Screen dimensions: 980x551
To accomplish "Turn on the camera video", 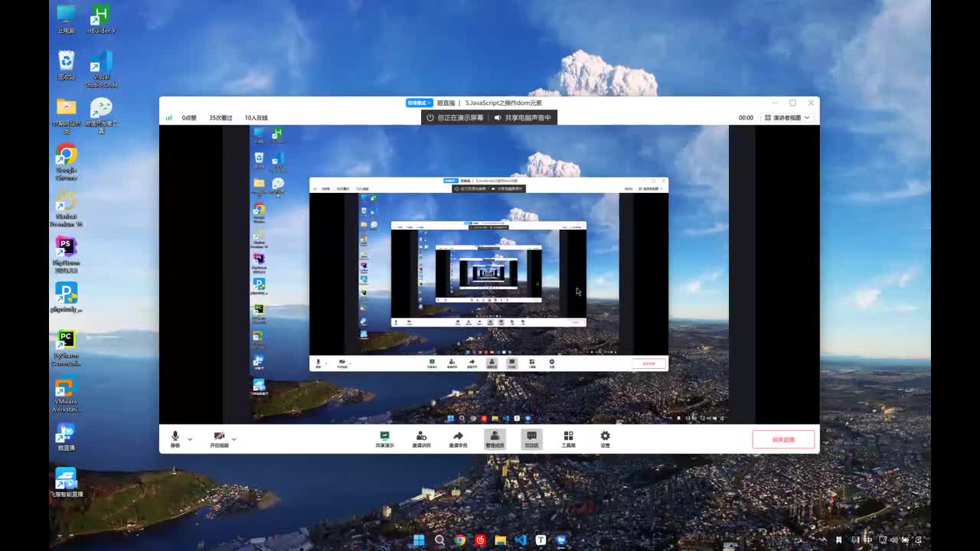I will pyautogui.click(x=219, y=439).
